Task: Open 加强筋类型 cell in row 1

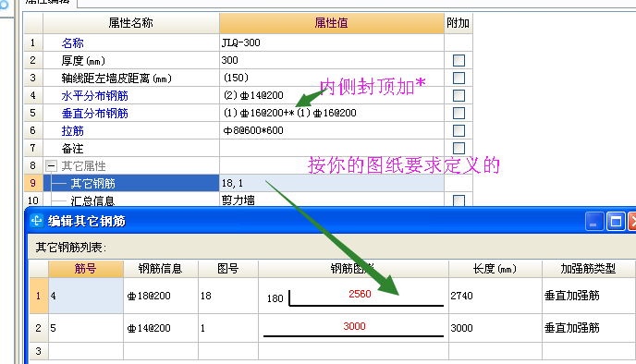Action: click(x=588, y=296)
